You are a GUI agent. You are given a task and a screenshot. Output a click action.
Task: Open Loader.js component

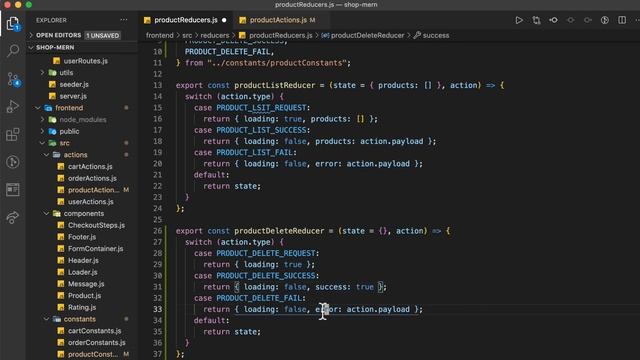tap(82, 272)
